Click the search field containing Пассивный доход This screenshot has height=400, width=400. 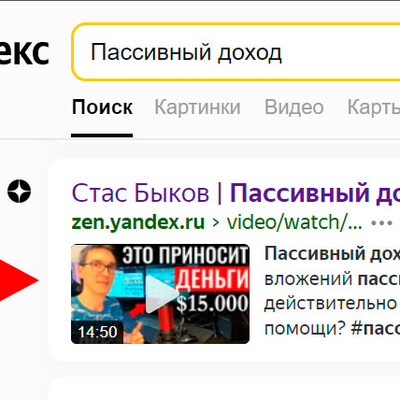[236, 52]
